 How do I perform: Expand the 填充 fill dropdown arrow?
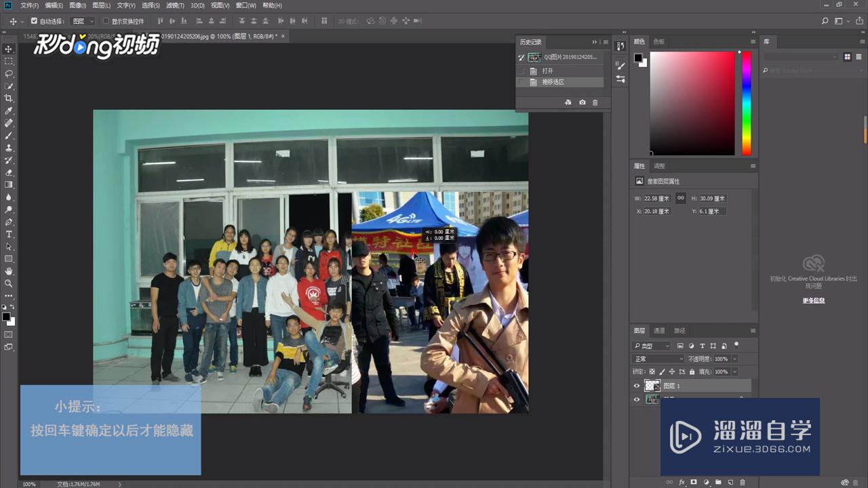click(734, 371)
